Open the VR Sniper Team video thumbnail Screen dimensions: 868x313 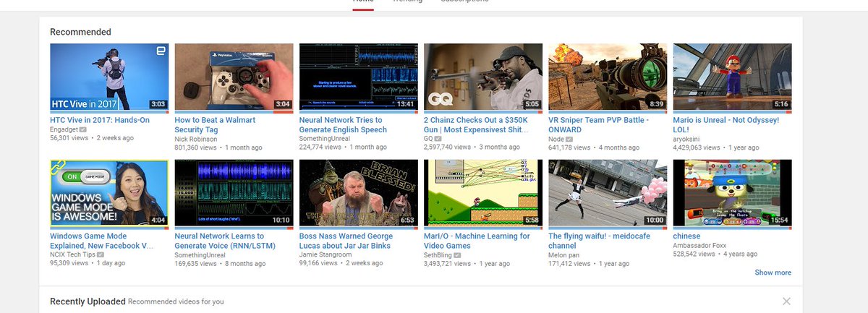pyautogui.click(x=608, y=77)
